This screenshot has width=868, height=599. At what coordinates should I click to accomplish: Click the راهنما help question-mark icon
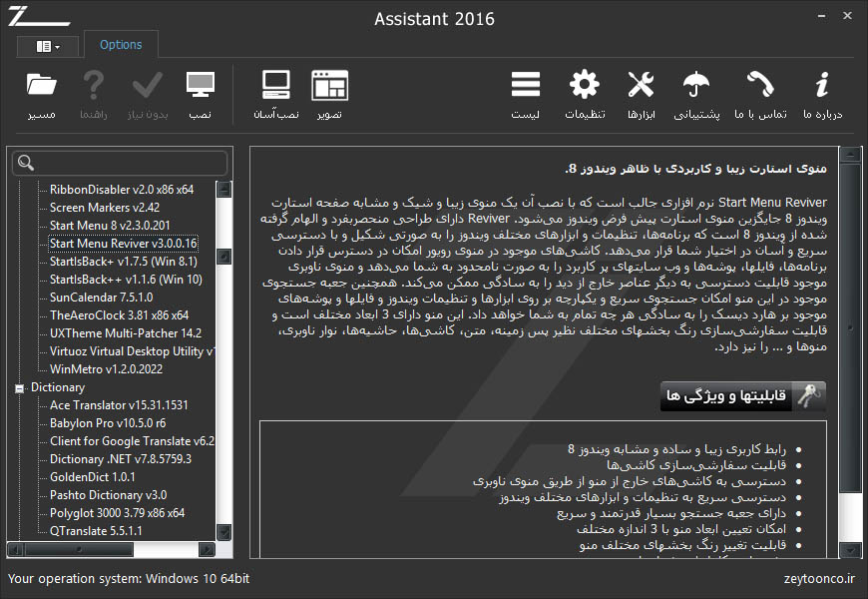tap(94, 85)
